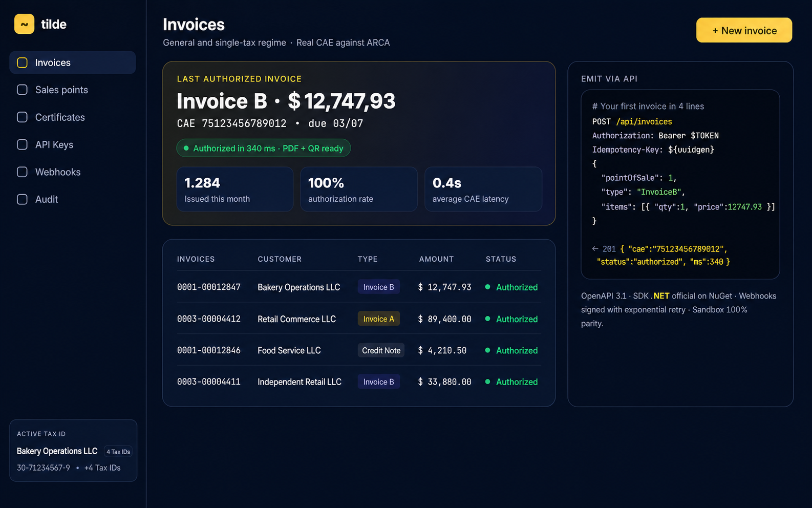Click the AMOUNT column header
This screenshot has height=508, width=812.
click(436, 259)
